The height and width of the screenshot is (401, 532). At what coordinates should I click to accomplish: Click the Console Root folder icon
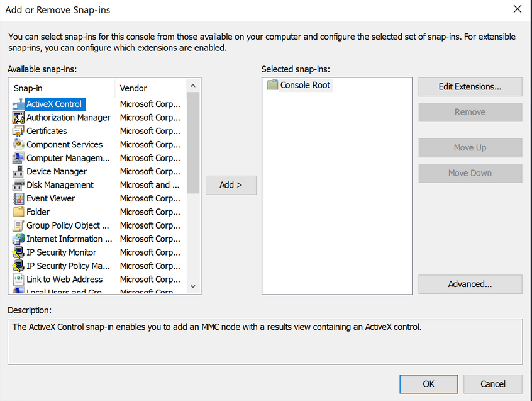click(x=272, y=85)
